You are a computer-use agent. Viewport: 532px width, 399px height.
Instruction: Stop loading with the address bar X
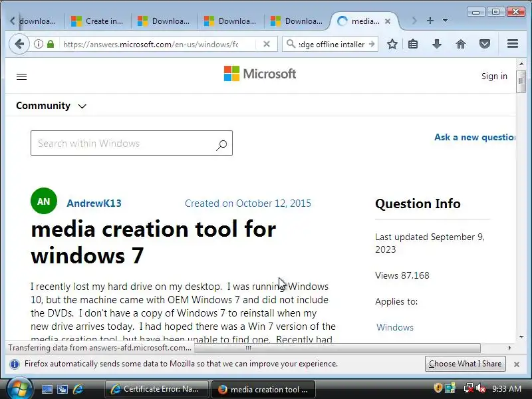pos(267,44)
